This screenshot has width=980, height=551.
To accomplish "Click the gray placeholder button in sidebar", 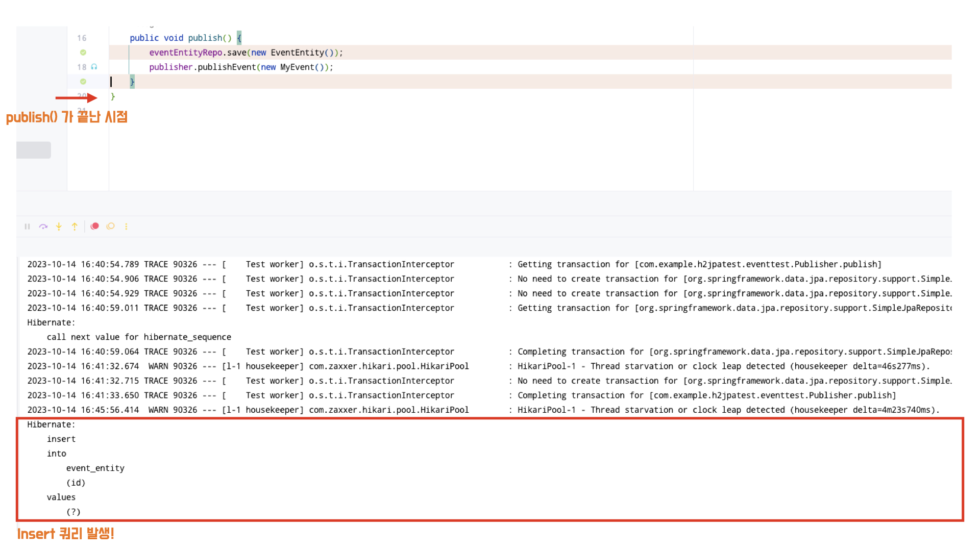I will coord(34,150).
